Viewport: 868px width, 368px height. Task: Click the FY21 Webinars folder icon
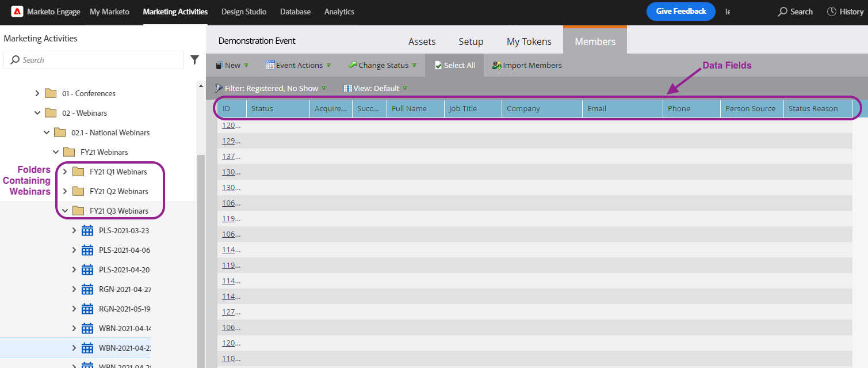(69, 152)
